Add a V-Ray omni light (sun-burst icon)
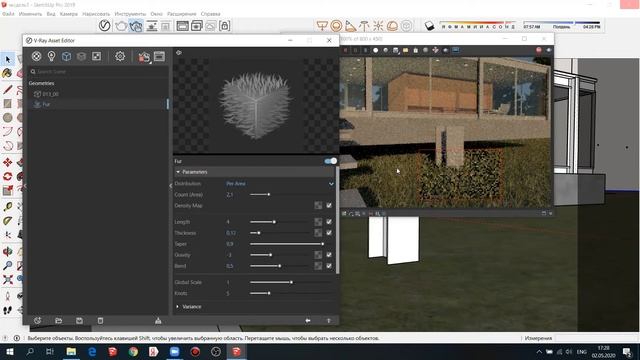Screen dimensions: 640x360 coord(378,26)
